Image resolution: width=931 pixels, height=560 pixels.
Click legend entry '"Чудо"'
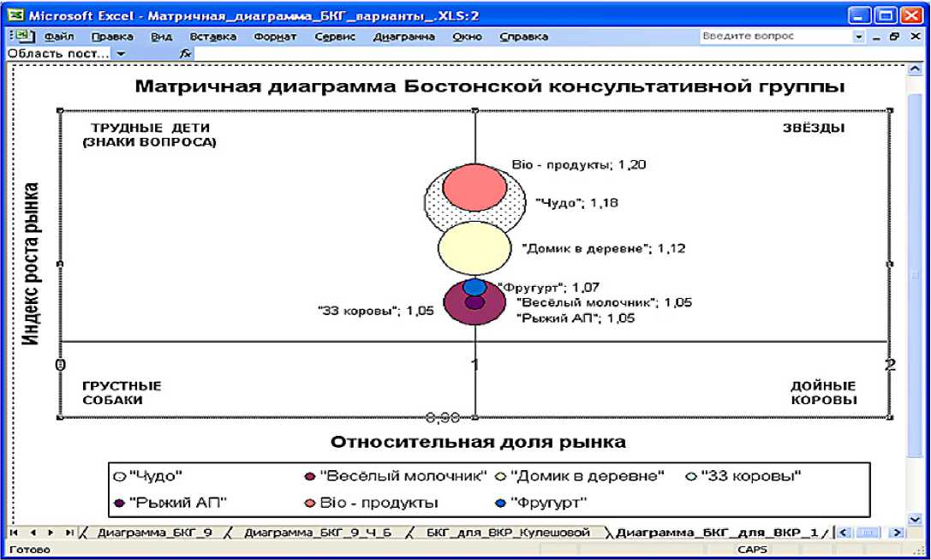point(148,476)
